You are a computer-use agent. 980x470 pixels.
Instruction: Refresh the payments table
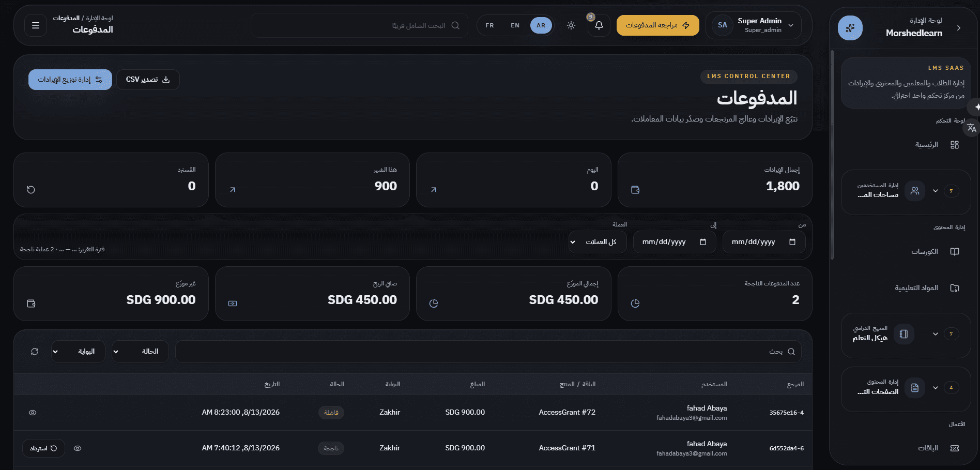click(35, 352)
